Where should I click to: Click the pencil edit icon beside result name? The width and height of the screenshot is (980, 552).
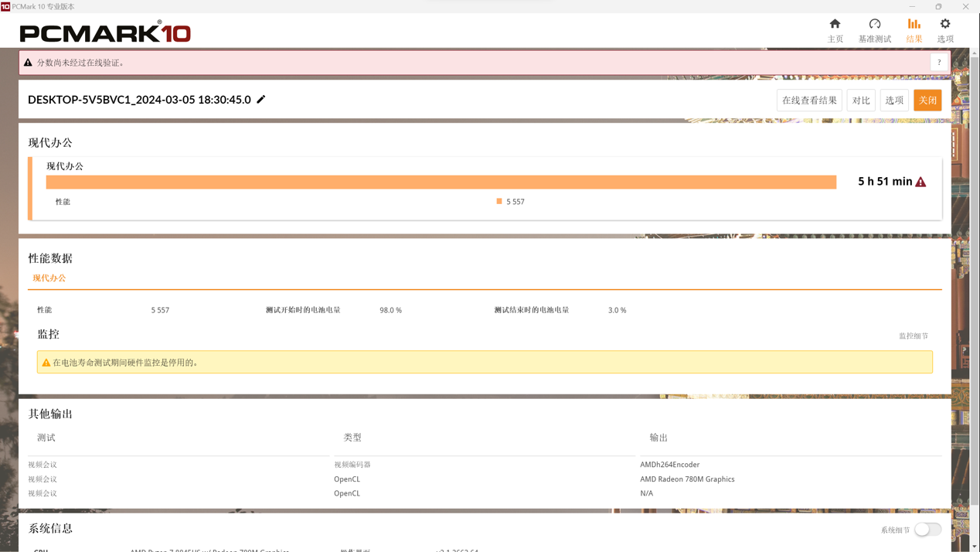pyautogui.click(x=261, y=99)
